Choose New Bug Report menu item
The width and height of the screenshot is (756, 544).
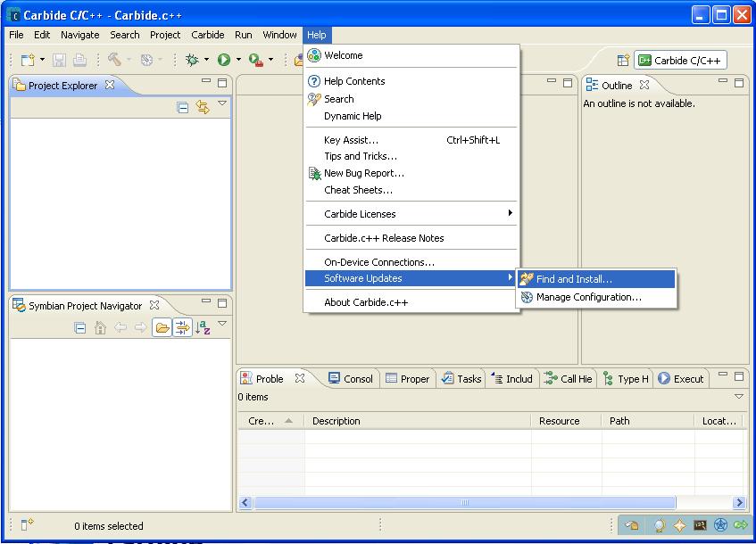click(x=411, y=173)
